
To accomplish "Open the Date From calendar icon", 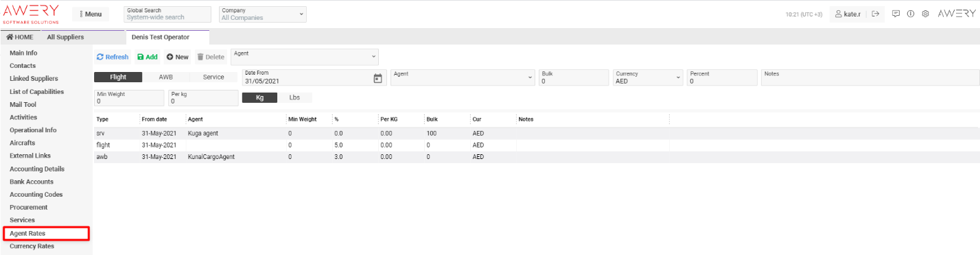I will pyautogui.click(x=377, y=78).
